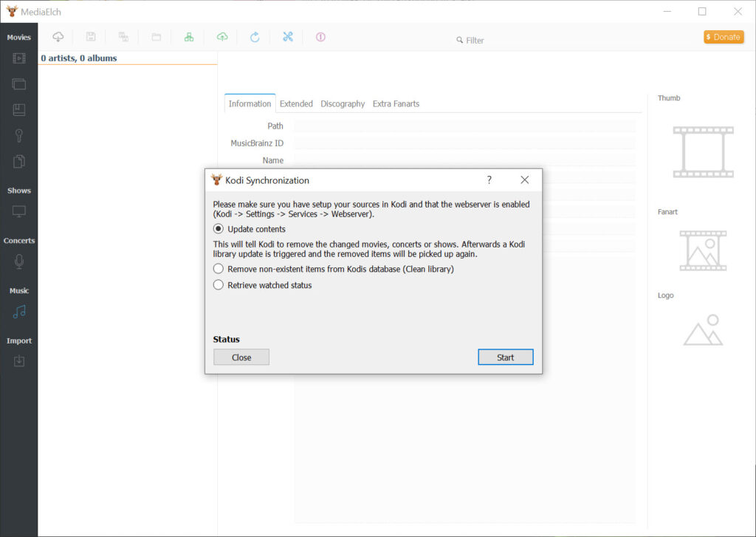
Task: Select the Update contents radio button
Action: pyautogui.click(x=219, y=229)
